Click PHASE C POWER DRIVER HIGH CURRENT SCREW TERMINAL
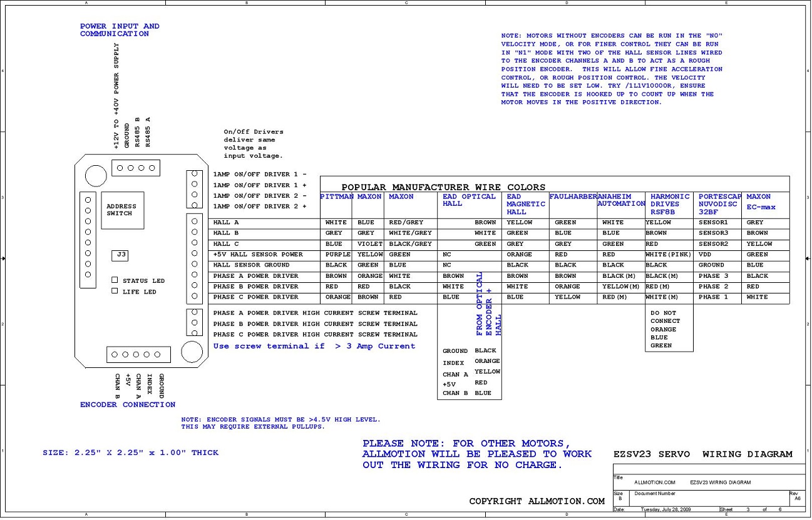The height and width of the screenshot is (520, 812). point(316,335)
